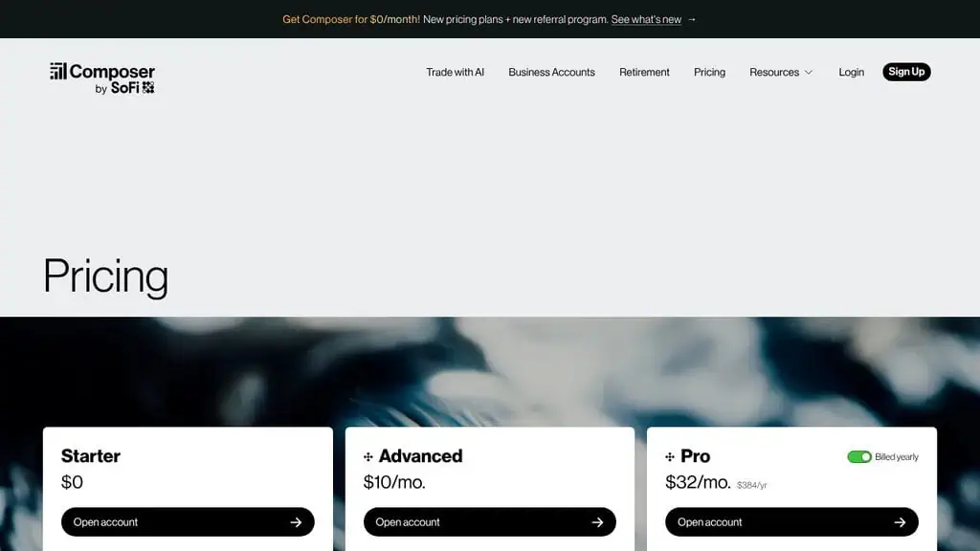Image resolution: width=980 pixels, height=551 pixels.
Task: Click the $32/mo. price text
Action: click(x=698, y=482)
